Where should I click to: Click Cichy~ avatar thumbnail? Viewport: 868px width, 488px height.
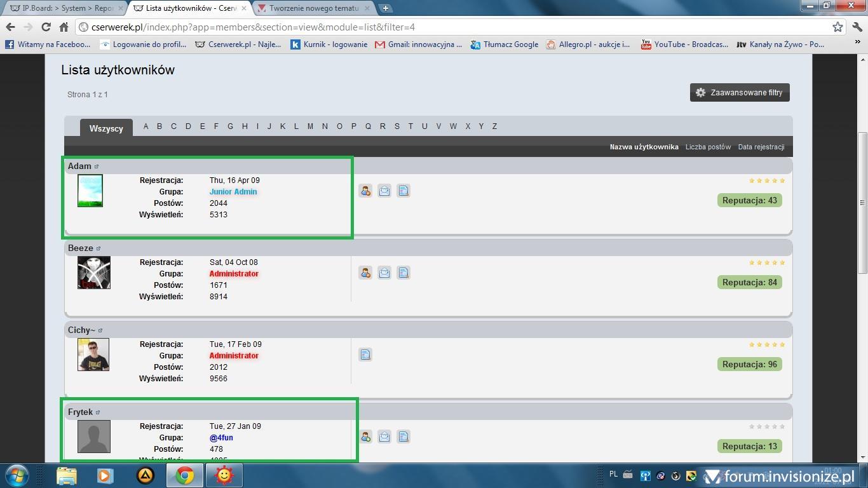pos(93,355)
